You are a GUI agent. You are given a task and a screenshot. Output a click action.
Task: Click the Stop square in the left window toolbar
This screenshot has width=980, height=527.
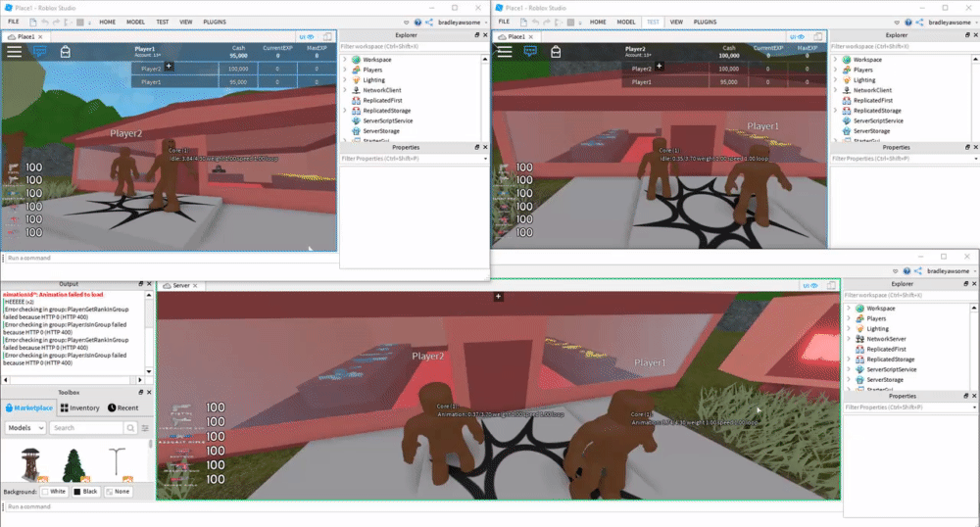coord(79,22)
